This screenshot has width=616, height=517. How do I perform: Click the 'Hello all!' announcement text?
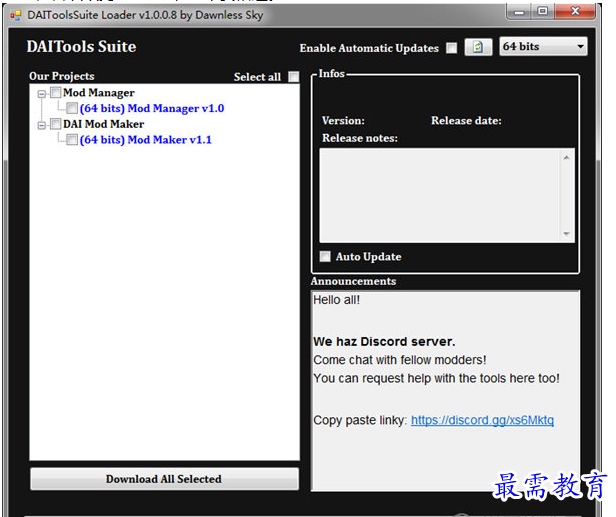(x=336, y=300)
